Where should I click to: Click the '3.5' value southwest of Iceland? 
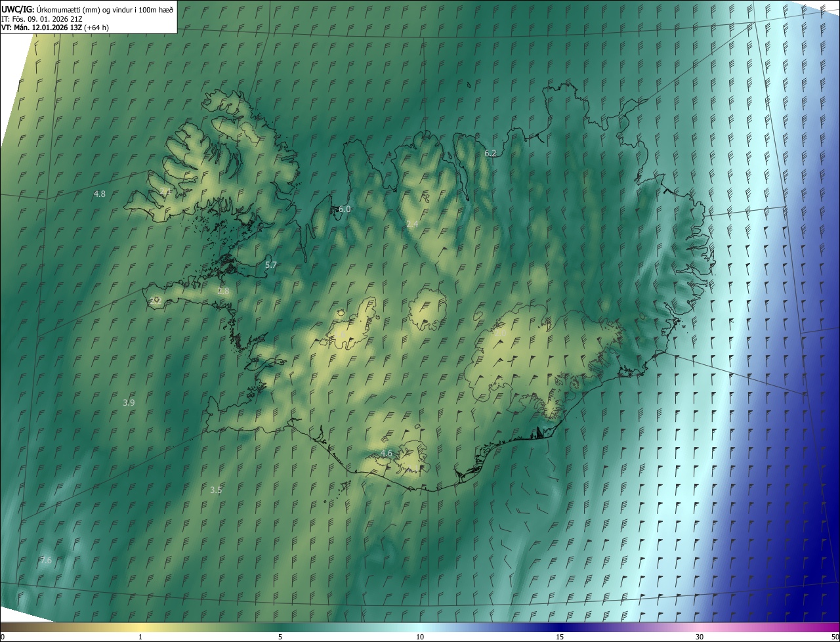(216, 490)
